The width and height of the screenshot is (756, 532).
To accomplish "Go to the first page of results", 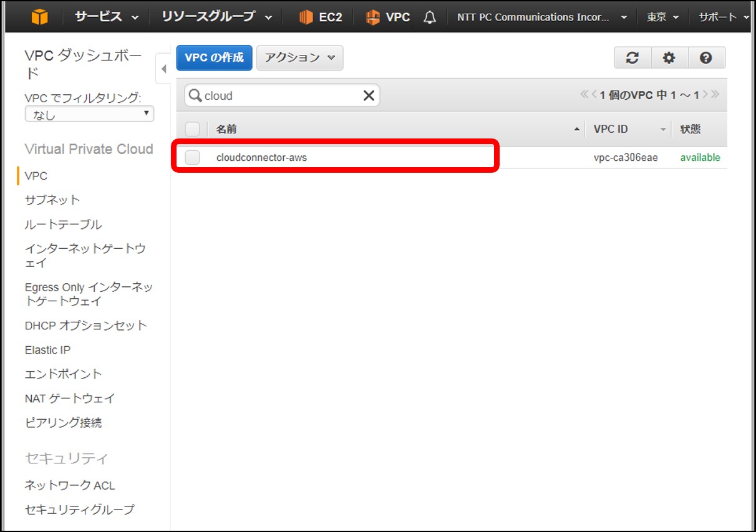I will tap(584, 94).
